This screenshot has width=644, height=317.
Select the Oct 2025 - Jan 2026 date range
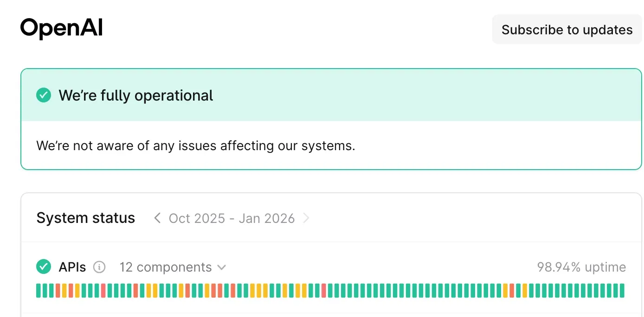pyautogui.click(x=232, y=218)
